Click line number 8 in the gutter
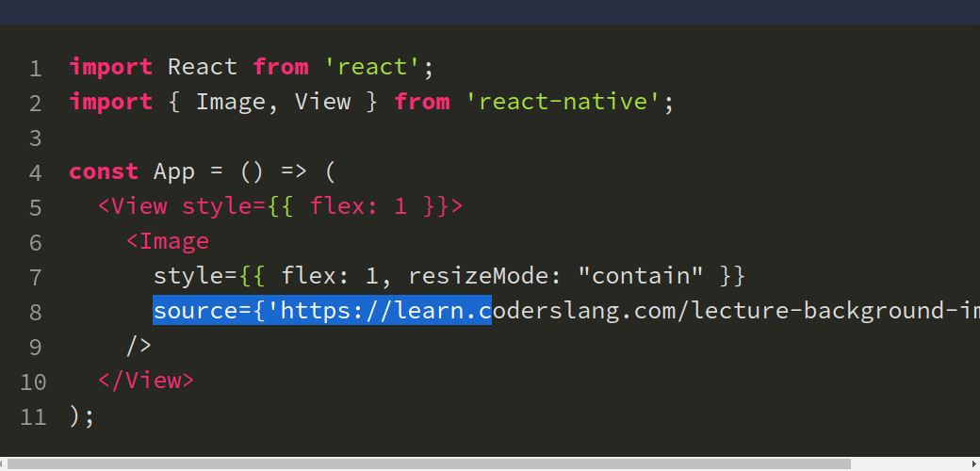The width and height of the screenshot is (980, 471). [35, 312]
